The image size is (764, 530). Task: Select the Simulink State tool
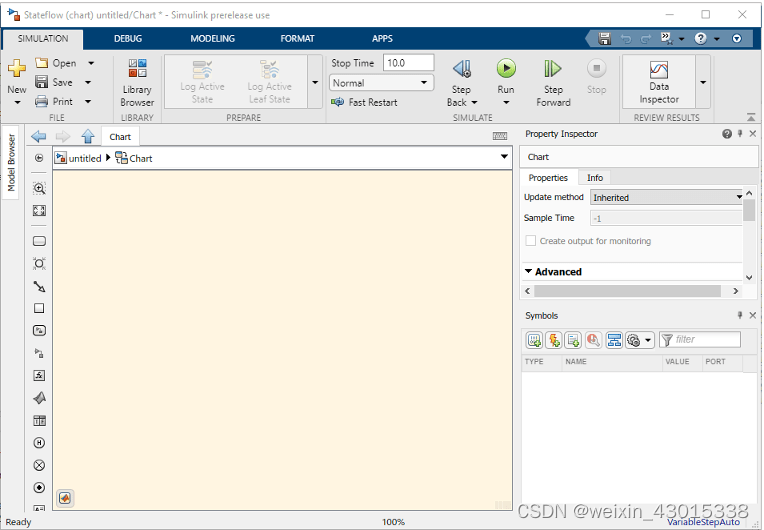39,331
